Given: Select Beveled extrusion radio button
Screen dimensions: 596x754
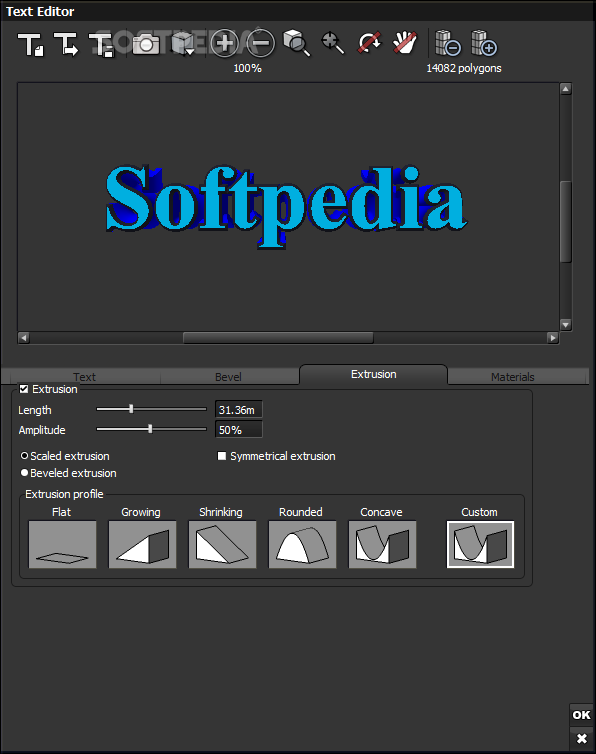Looking at the screenshot, I should [x=25, y=473].
